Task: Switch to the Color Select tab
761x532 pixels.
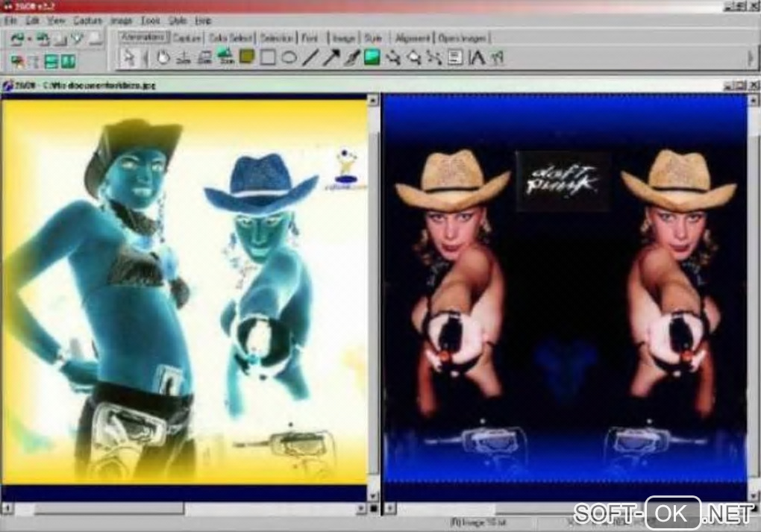Action: 231,38
